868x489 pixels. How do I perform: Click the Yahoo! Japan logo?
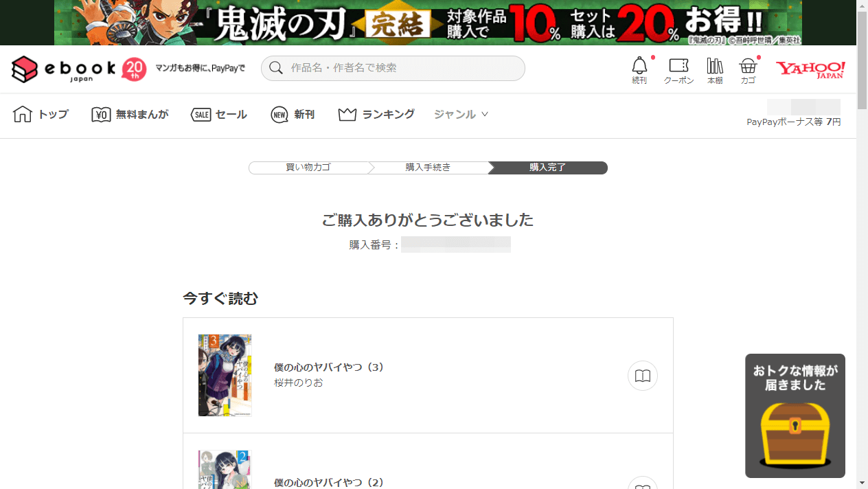click(810, 69)
